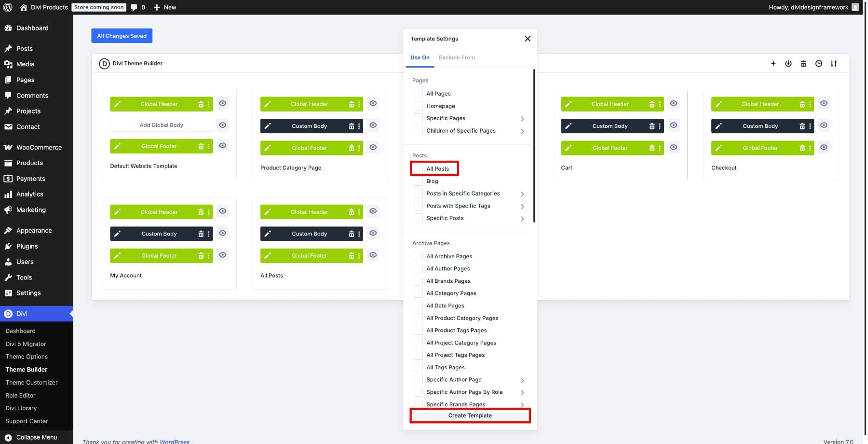Expand Specific Author Page By Role
This screenshot has height=444, width=868.
coord(522,393)
